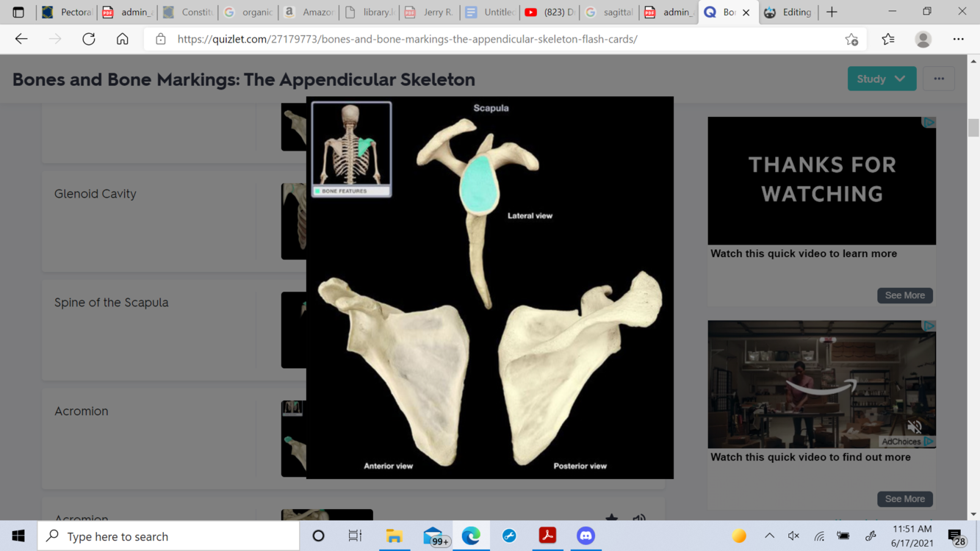This screenshot has height=551, width=980.
Task: Open the favorites list
Action: 888,39
